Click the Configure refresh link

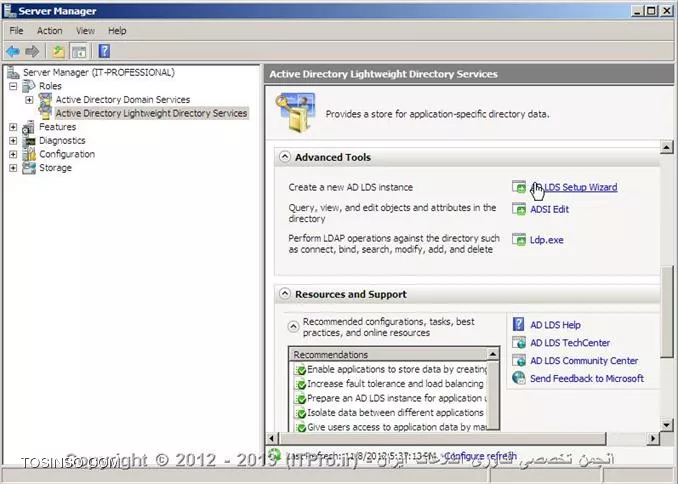pyautogui.click(x=480, y=455)
